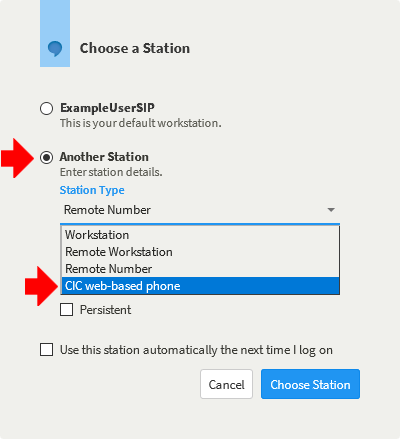Choose Workstation from the list
400x439 pixels.
(200, 235)
